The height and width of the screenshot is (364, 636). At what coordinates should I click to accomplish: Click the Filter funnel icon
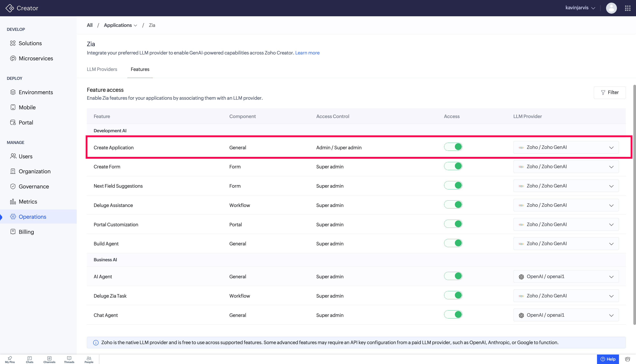pos(603,93)
